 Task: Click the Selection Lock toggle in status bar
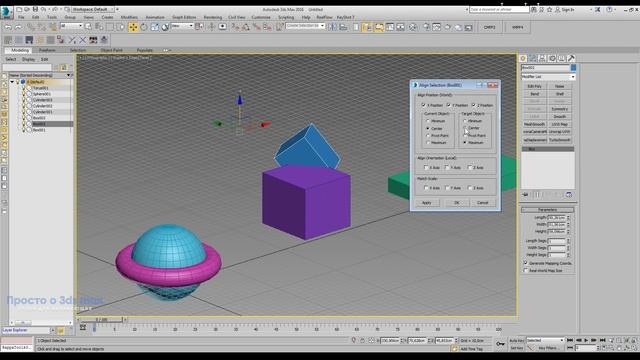click(362, 340)
